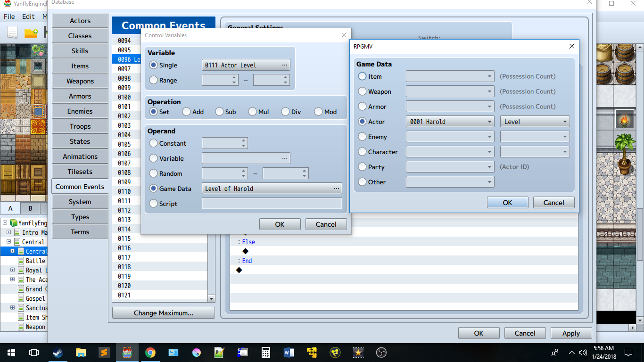Click the map icon beside Gospel

(x=21, y=298)
